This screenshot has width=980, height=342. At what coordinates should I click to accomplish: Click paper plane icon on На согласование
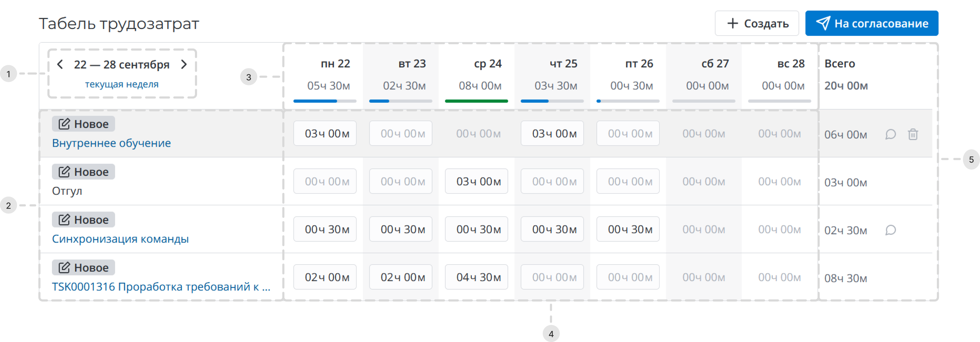[823, 23]
